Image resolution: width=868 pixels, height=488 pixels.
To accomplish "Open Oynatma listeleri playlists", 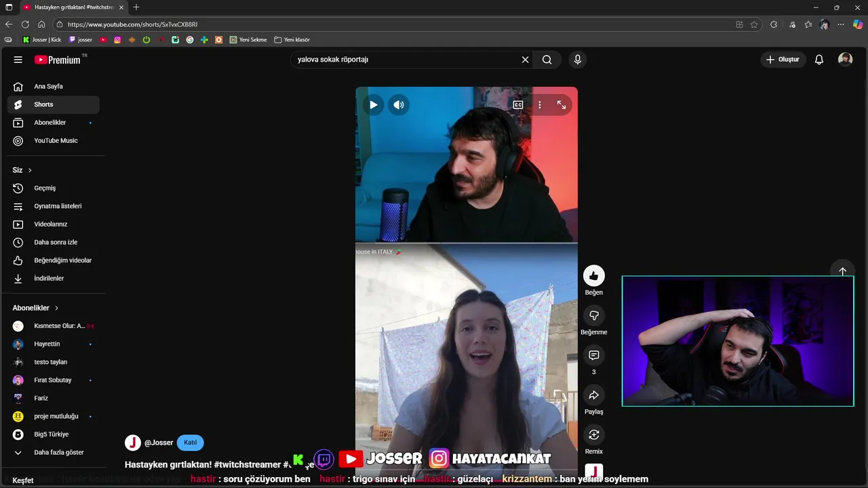I will point(53,206).
